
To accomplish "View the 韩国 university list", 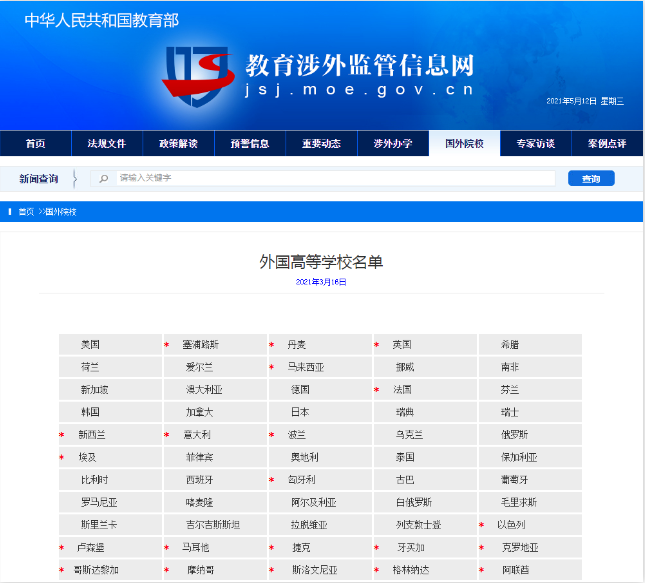I will [90, 412].
